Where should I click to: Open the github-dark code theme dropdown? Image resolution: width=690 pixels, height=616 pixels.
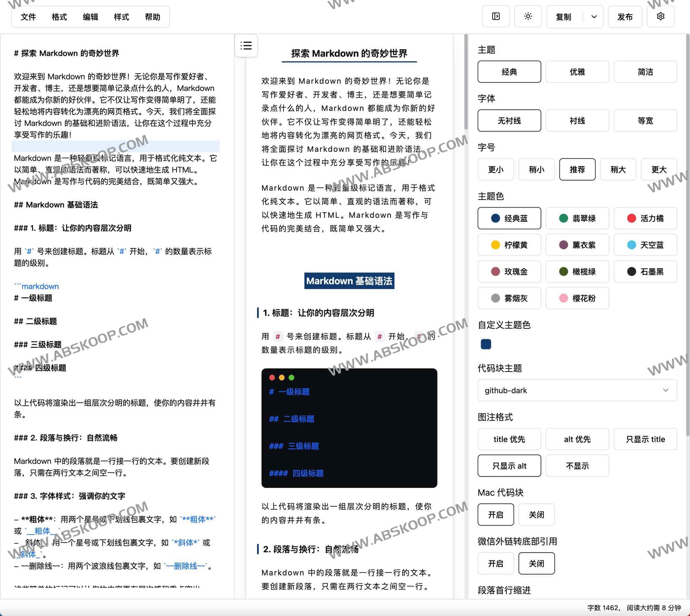pyautogui.click(x=577, y=391)
